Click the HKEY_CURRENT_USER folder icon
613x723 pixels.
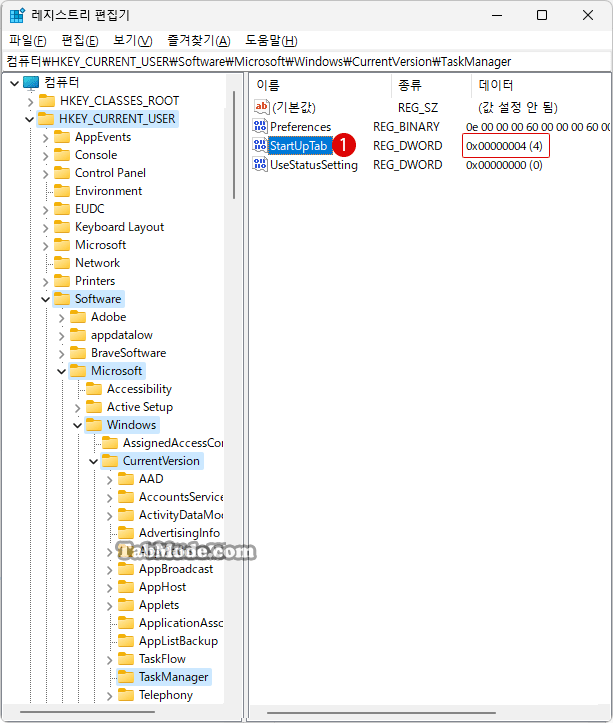pos(46,119)
